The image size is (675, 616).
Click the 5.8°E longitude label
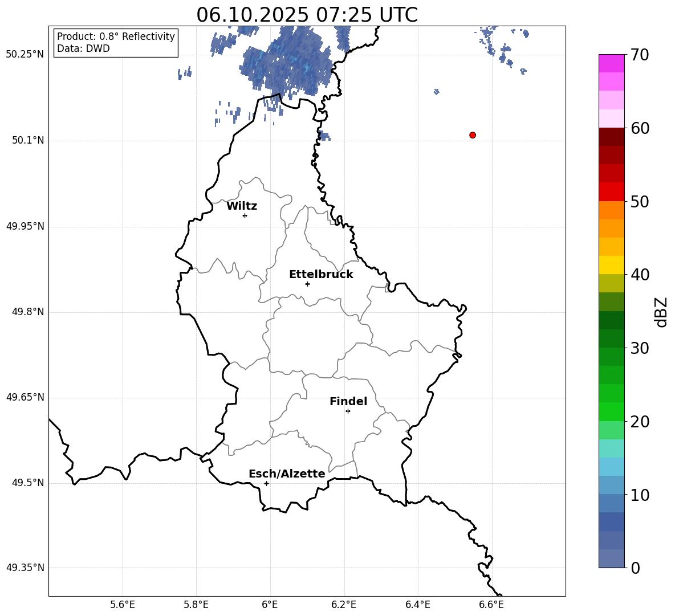196,605
